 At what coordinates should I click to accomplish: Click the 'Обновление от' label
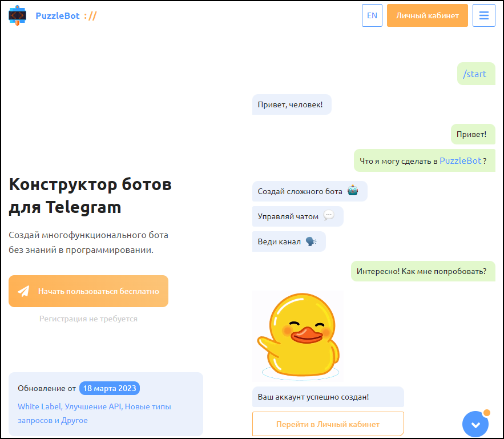click(x=47, y=388)
